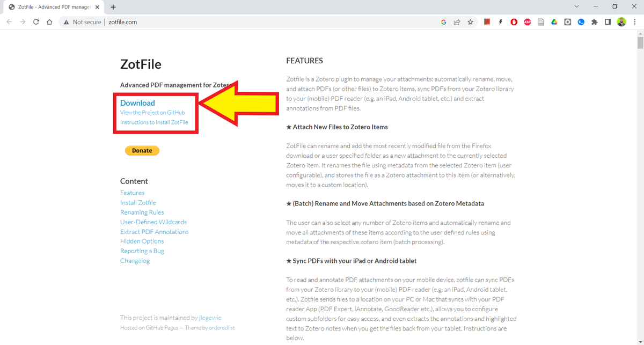This screenshot has width=644, height=345.
Task: Open the extensions puzzle piece menu
Action: (x=594, y=22)
